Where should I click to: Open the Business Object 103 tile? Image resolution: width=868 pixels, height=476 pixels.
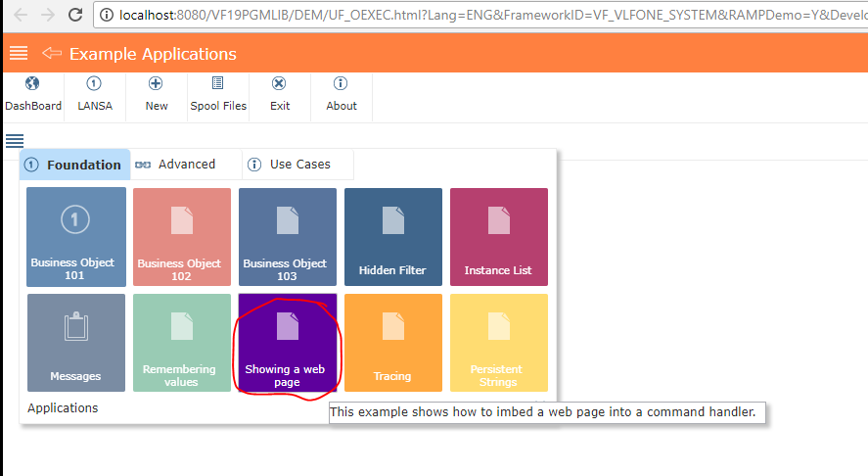coord(288,237)
